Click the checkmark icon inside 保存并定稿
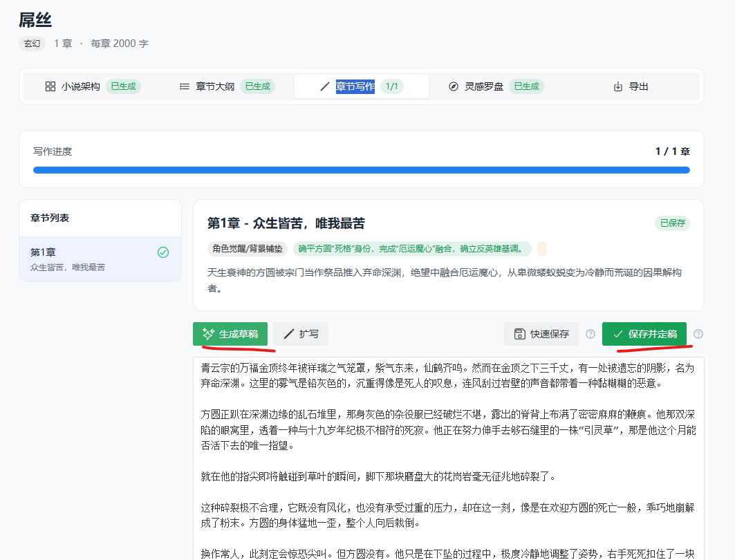The width and height of the screenshot is (735, 560). (x=617, y=333)
